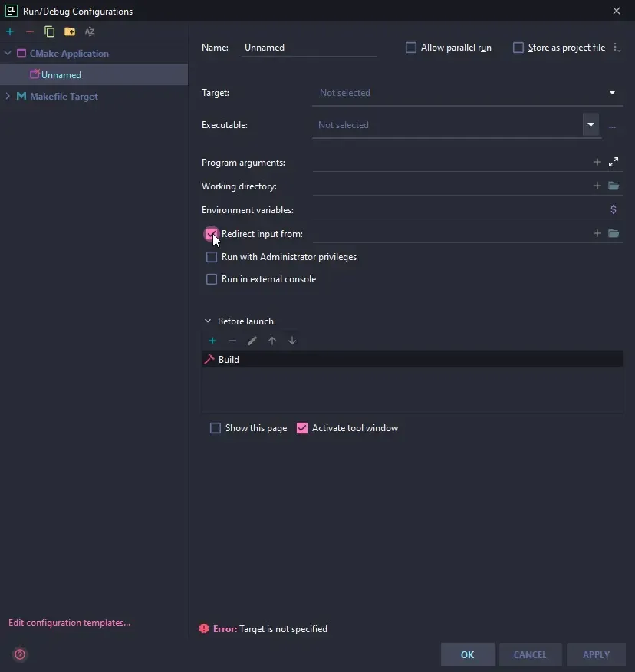
Task: Click the Add New Configuration plus icon
Action: (x=10, y=31)
